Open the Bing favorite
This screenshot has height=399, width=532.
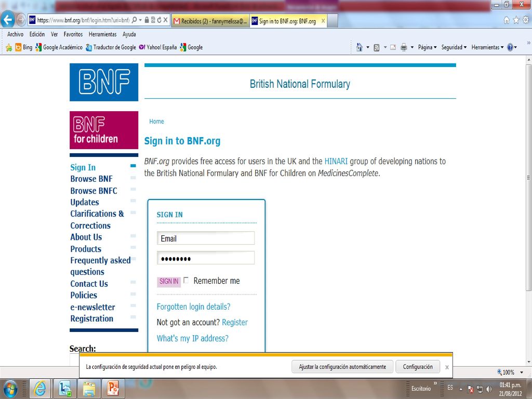pyautogui.click(x=24, y=47)
